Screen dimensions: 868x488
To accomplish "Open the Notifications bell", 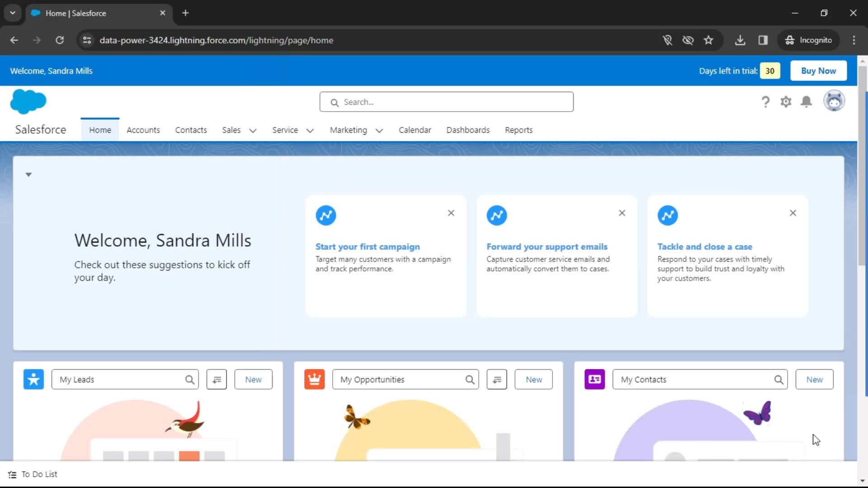I will [807, 102].
